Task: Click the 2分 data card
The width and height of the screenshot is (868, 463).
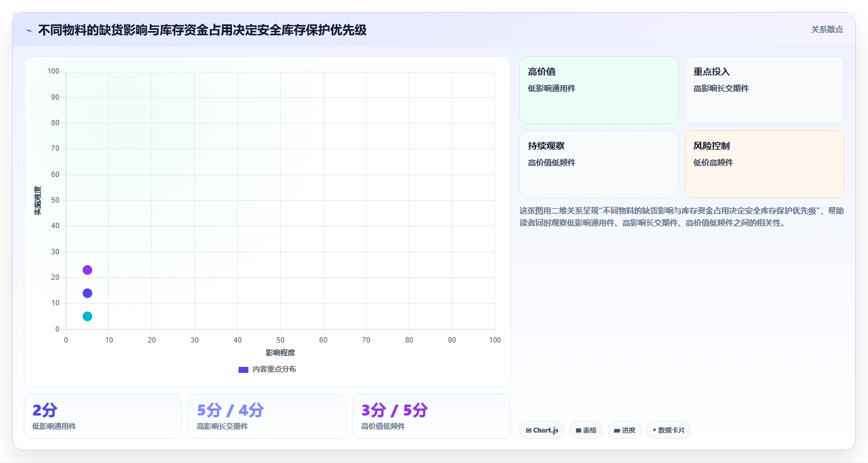Action: 103,416
